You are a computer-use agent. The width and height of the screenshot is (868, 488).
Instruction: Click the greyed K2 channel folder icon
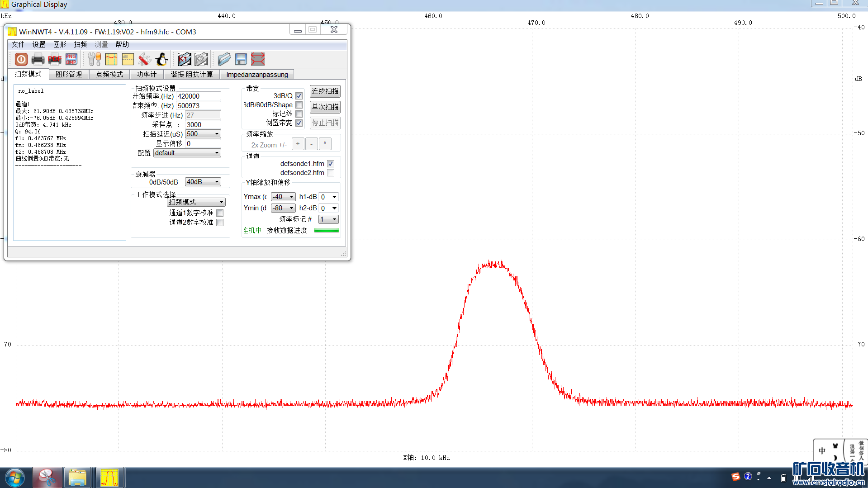point(201,59)
